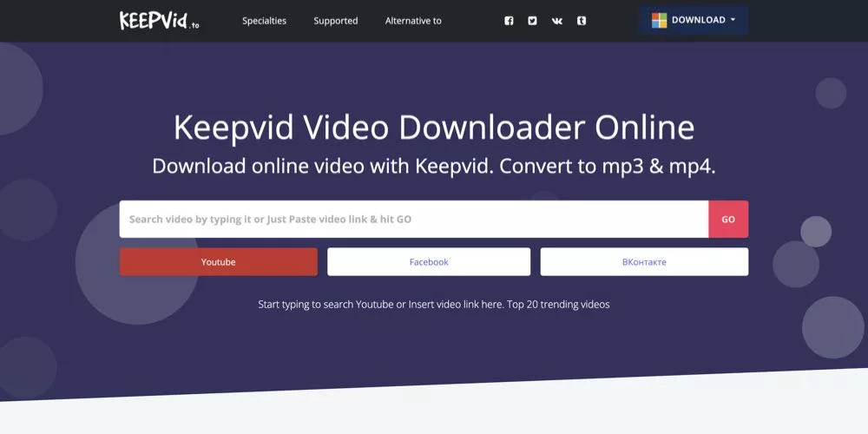Image resolution: width=868 pixels, height=434 pixels.
Task: Expand the DOWNLOAD dropdown arrow
Action: [x=733, y=20]
